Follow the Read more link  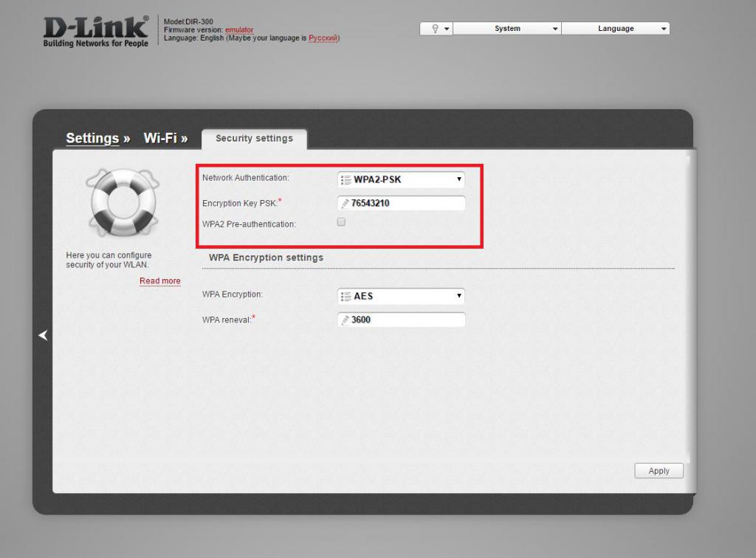(x=160, y=281)
